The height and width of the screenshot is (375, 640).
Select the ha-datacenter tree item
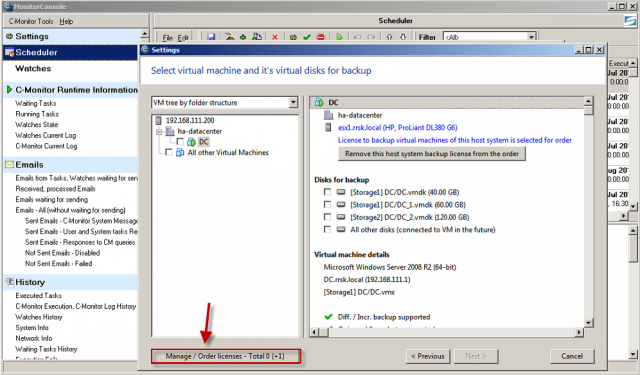pos(200,131)
